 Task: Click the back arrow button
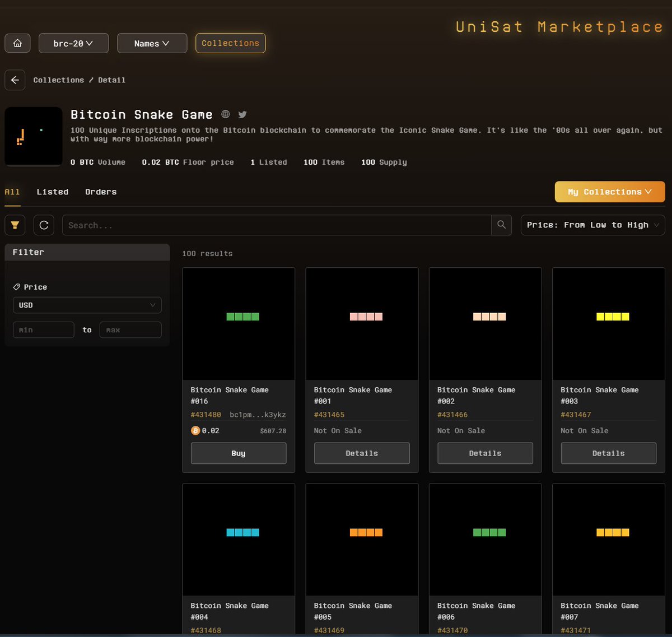click(x=15, y=80)
